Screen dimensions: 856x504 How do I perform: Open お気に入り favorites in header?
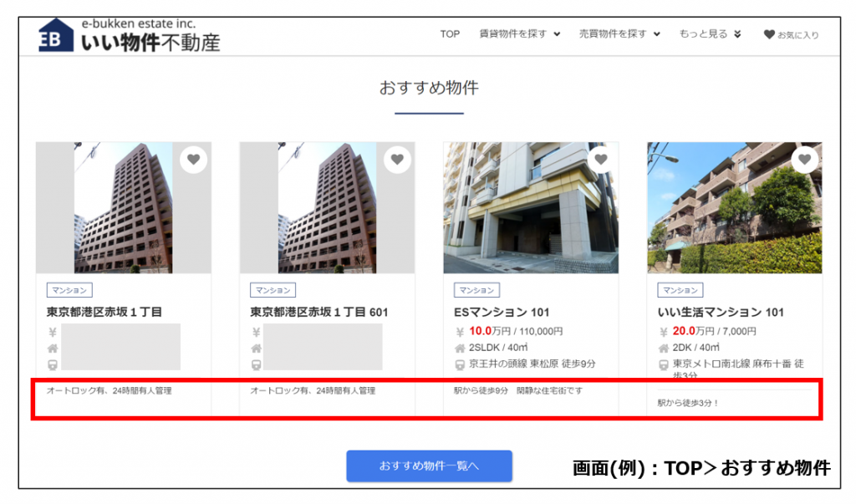[x=791, y=35]
